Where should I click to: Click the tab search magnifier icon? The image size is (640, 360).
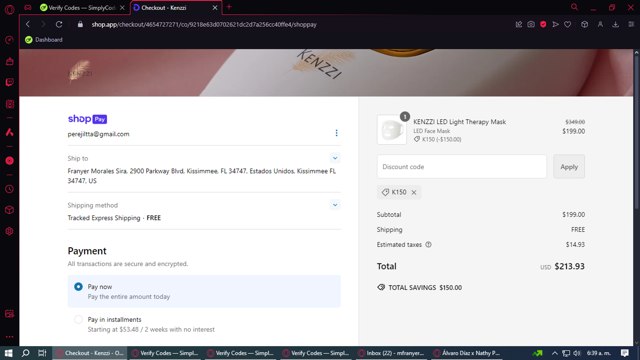coord(574,7)
